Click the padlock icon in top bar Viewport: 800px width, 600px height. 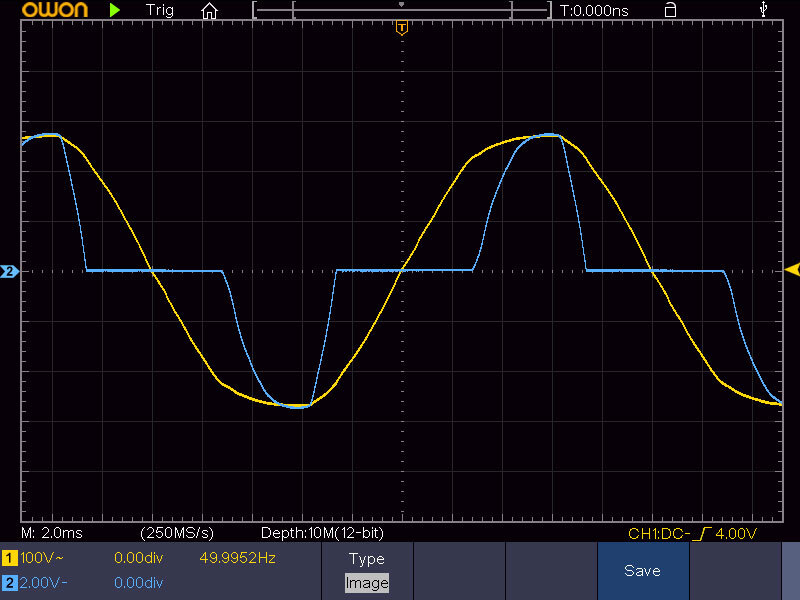(670, 10)
